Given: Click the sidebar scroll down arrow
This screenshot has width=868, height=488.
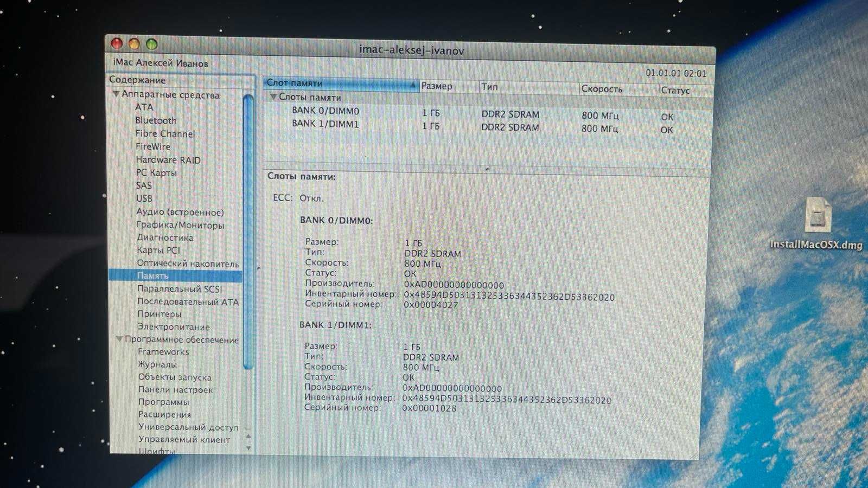Looking at the screenshot, I should coord(248,448).
